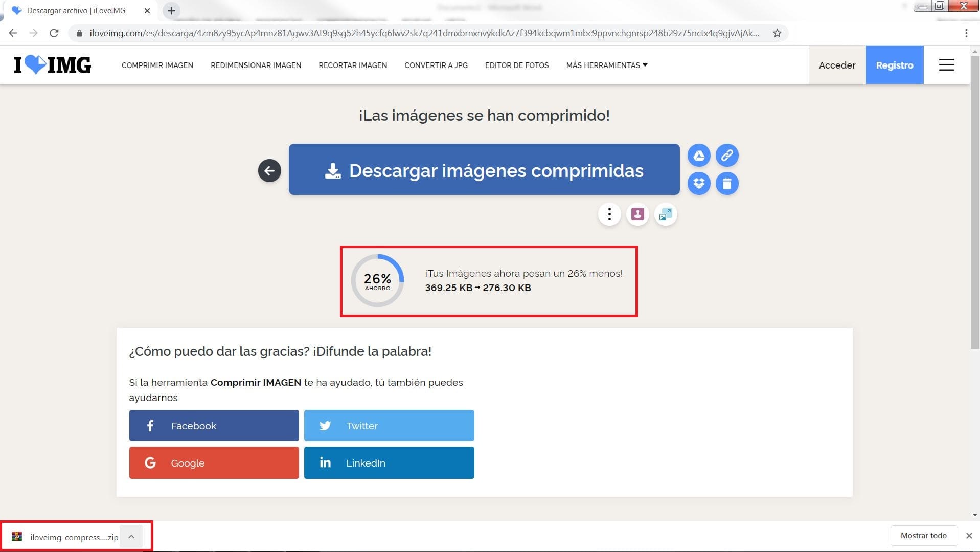
Task: Click Descargar imágenes comprimidas button
Action: coord(484,169)
